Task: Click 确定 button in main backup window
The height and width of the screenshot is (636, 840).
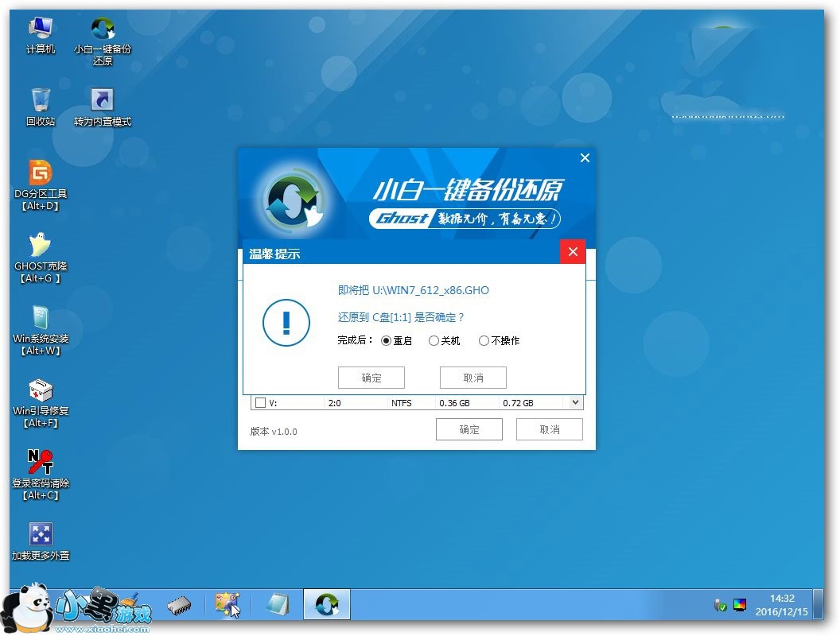Action: tap(469, 429)
